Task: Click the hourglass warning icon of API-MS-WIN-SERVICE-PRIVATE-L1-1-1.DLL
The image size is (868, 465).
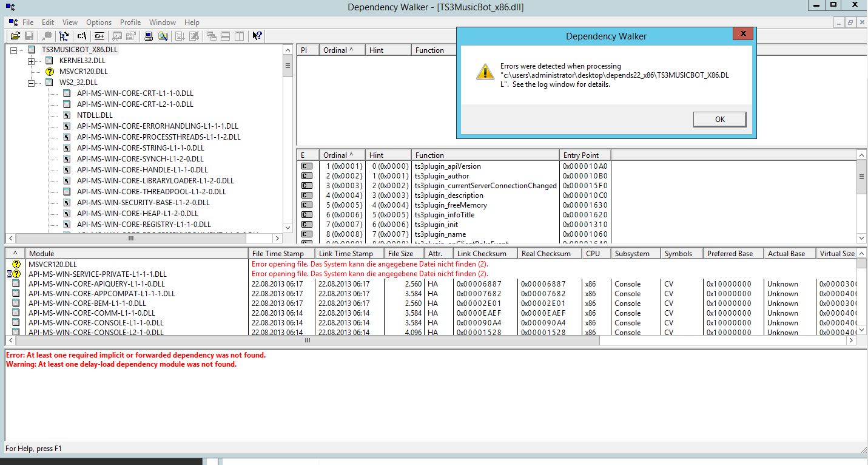Action: click(13, 274)
